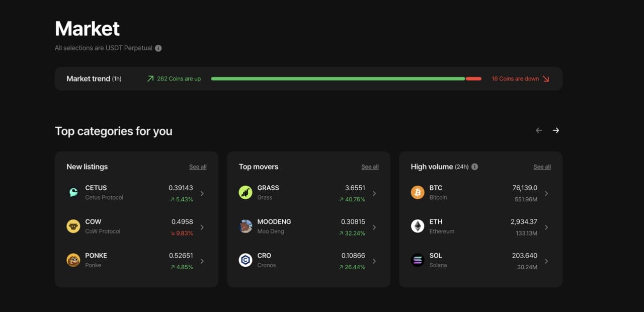
Task: Click the CETUS Cetus Protocol coin icon
Action: point(73,192)
